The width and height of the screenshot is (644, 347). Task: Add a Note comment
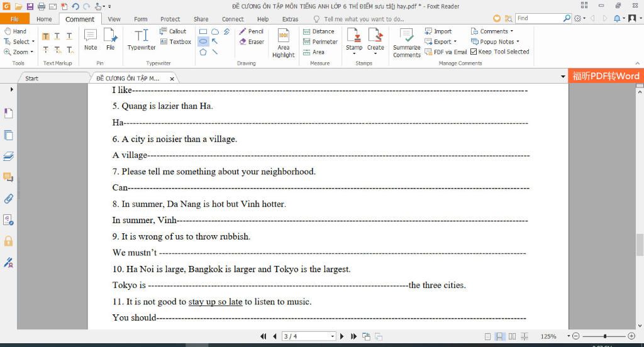pyautogui.click(x=91, y=40)
